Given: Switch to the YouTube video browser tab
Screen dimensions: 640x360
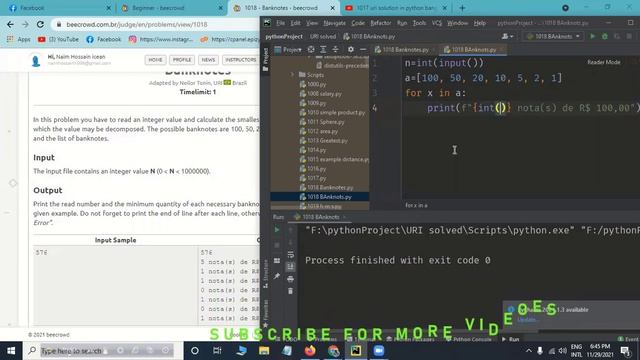Looking at the screenshot, I should tap(395, 8).
